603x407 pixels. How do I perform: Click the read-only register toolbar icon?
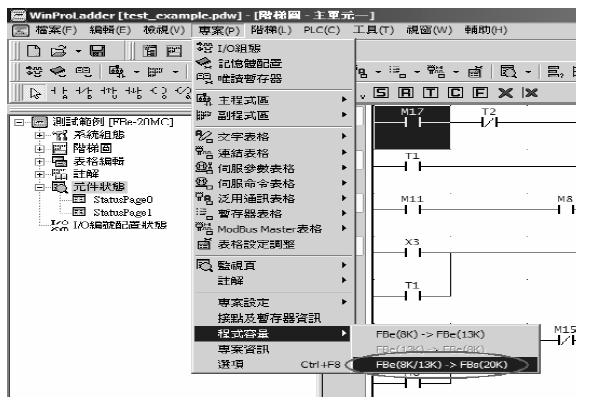tap(83, 72)
